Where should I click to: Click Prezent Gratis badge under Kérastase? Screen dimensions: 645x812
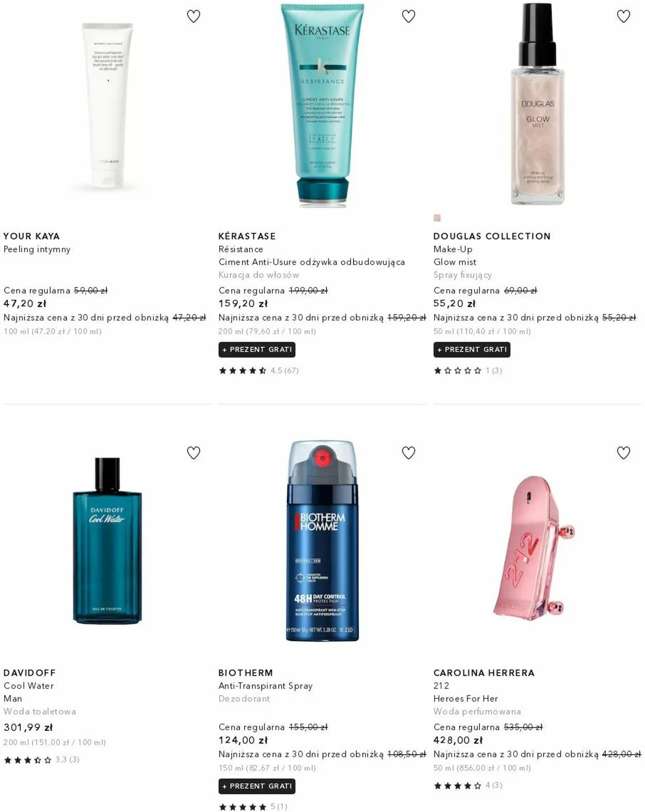257,349
